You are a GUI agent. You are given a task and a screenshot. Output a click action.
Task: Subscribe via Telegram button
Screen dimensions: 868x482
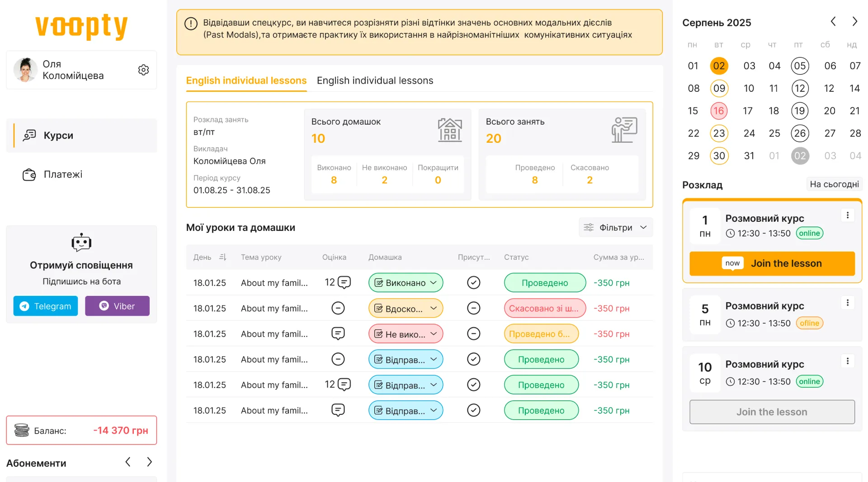[x=46, y=306]
